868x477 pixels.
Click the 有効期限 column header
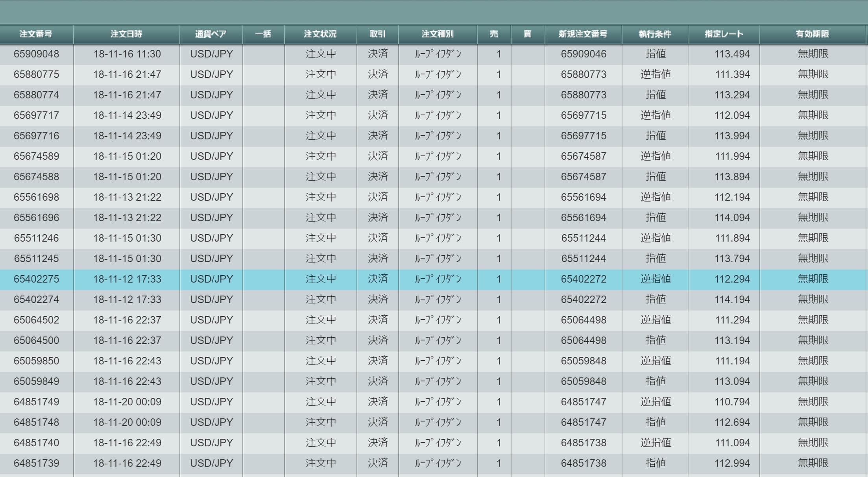coord(813,34)
